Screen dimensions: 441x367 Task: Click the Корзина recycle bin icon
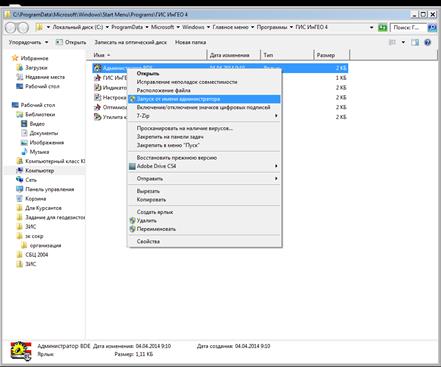[x=20, y=198]
